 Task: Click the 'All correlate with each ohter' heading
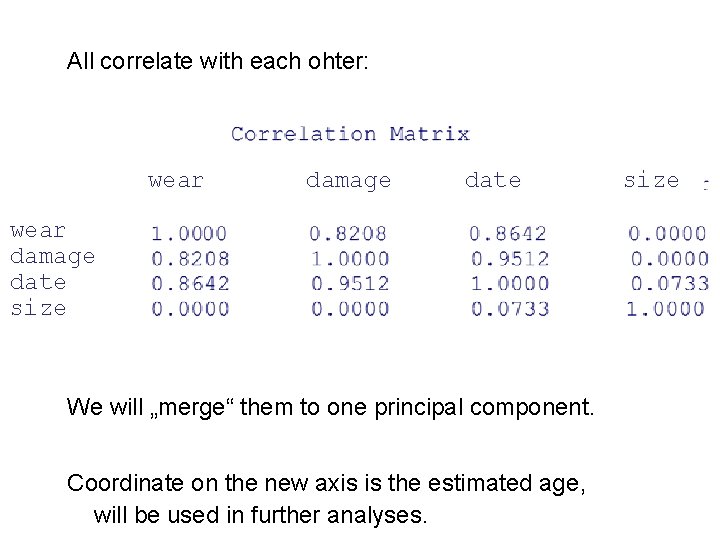(x=218, y=61)
